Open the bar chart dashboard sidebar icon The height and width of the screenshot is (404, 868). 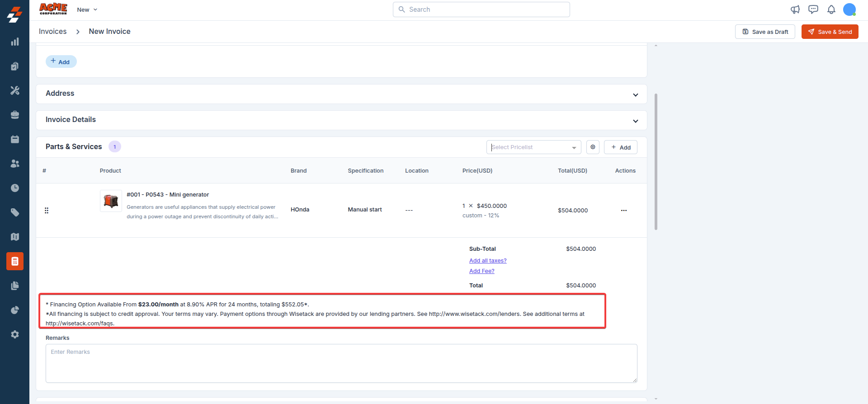(15, 42)
